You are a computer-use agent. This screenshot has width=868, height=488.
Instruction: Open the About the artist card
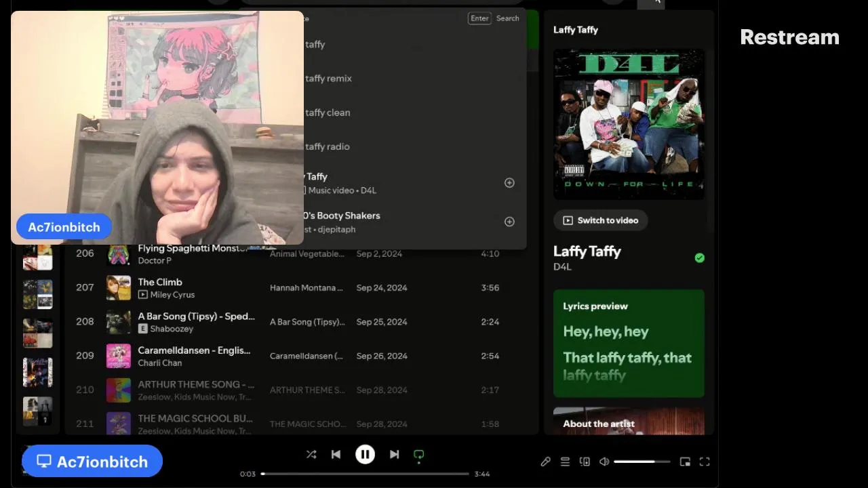point(629,421)
